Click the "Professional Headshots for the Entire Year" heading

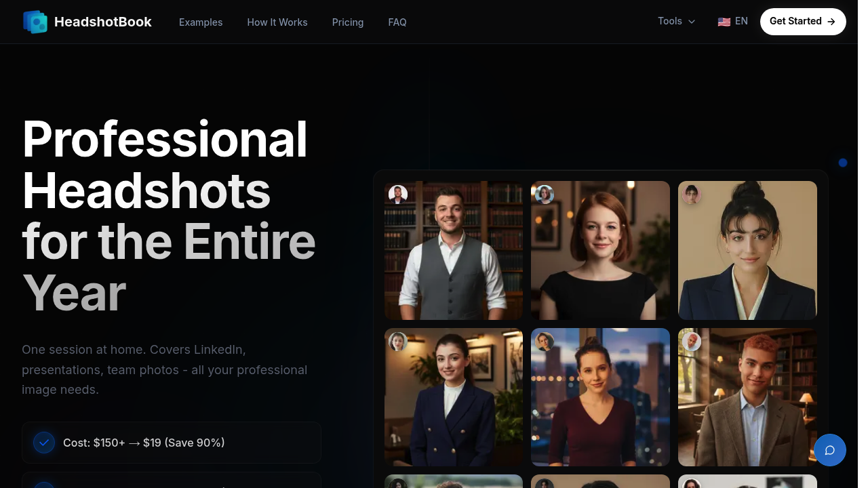[169, 216]
